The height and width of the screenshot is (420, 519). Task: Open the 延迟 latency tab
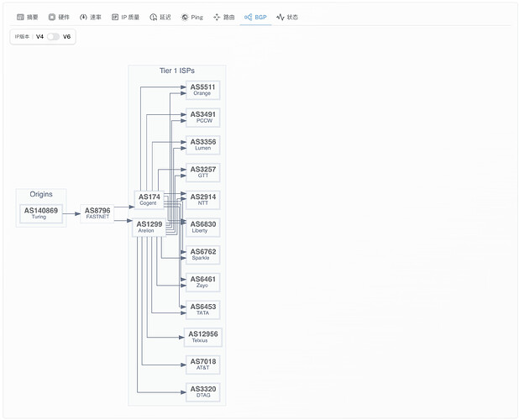pos(160,17)
